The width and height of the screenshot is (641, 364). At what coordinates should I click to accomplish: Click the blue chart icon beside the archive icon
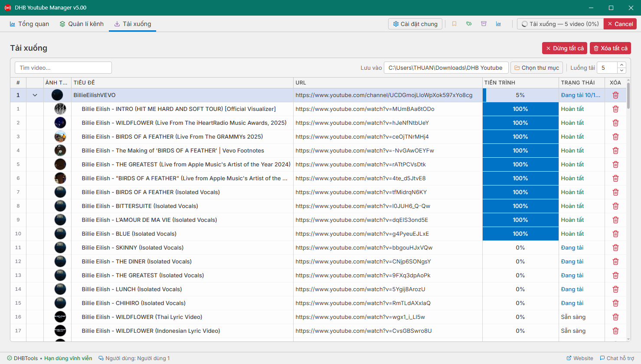coord(498,24)
